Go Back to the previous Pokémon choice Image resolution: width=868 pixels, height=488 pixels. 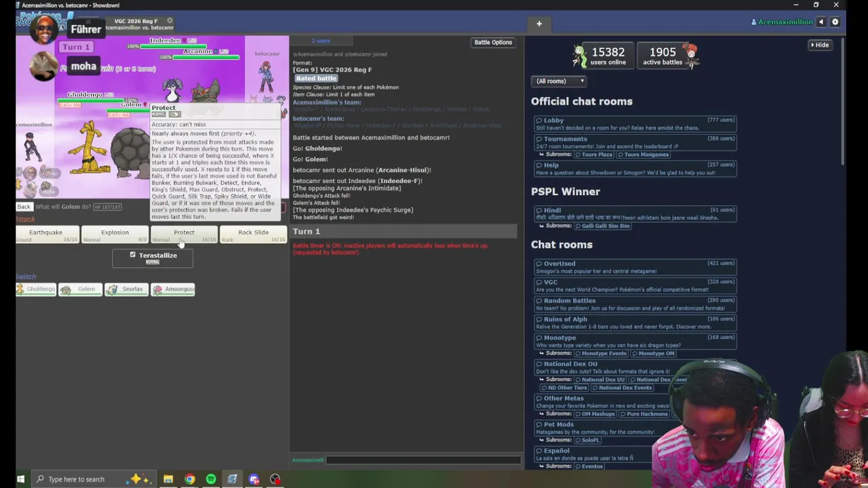point(24,207)
